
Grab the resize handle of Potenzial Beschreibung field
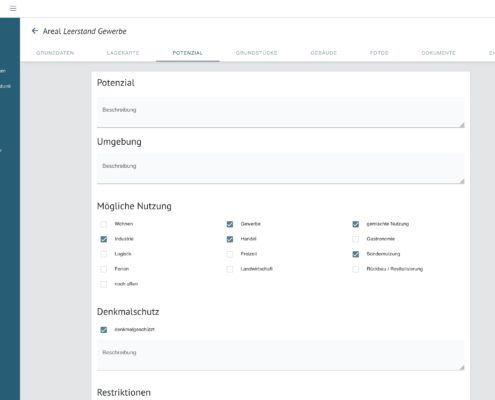[x=462, y=125]
